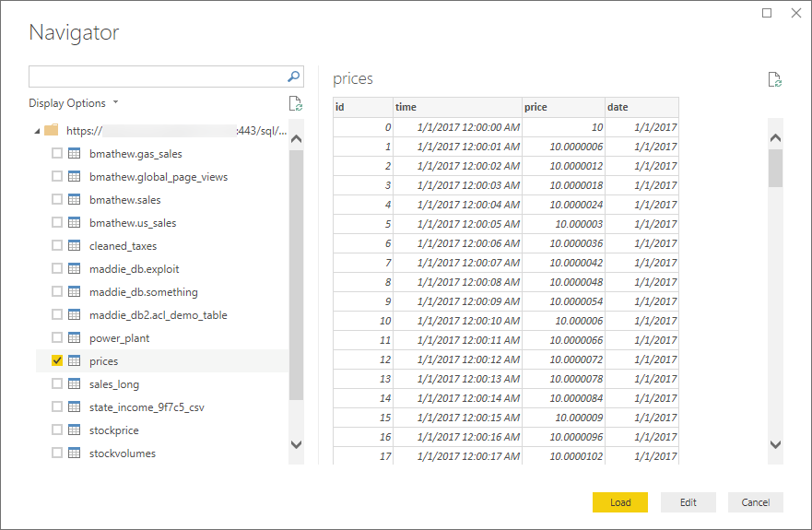The width and height of the screenshot is (812, 530).
Task: Enable the sales_long table checkbox
Action: [57, 384]
